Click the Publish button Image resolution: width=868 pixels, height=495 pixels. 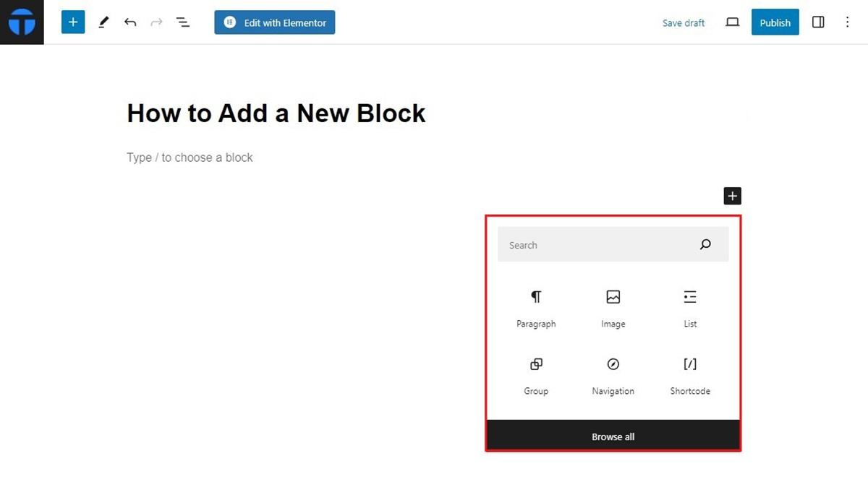pyautogui.click(x=775, y=22)
